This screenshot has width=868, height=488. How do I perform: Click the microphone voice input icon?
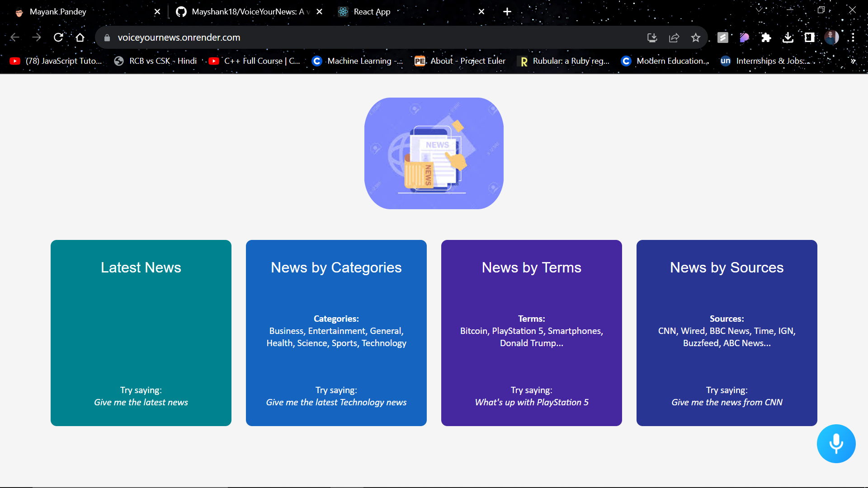(836, 443)
